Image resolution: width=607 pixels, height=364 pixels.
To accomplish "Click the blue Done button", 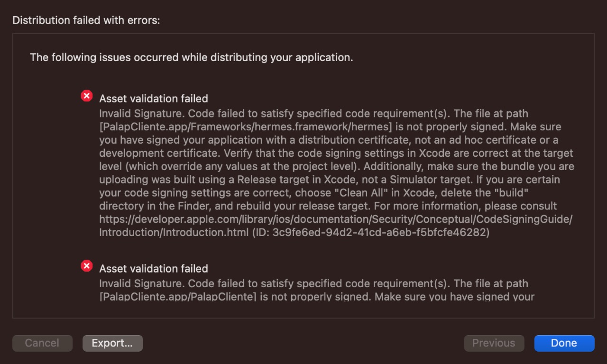I will coord(564,343).
